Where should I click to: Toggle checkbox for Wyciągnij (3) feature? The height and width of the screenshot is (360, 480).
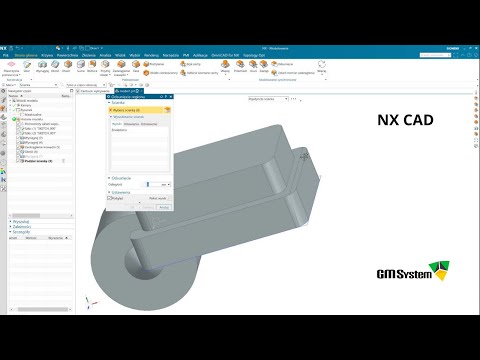(x=19, y=138)
